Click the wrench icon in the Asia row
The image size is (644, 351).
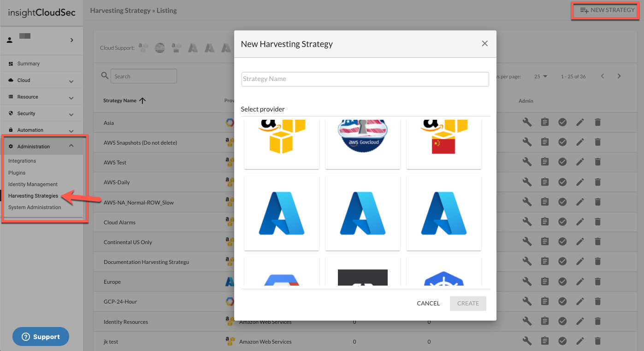(x=527, y=122)
